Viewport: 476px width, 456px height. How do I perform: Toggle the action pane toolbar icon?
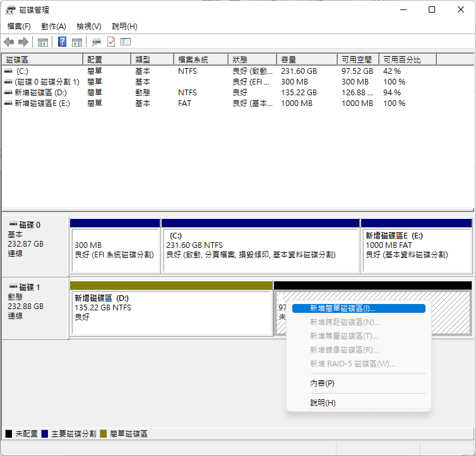pyautogui.click(x=77, y=42)
